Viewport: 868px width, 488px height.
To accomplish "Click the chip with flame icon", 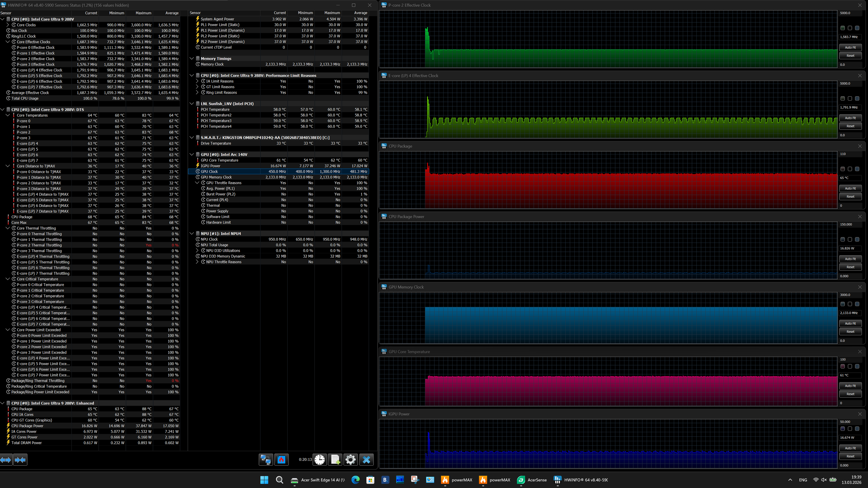I will 281,460.
